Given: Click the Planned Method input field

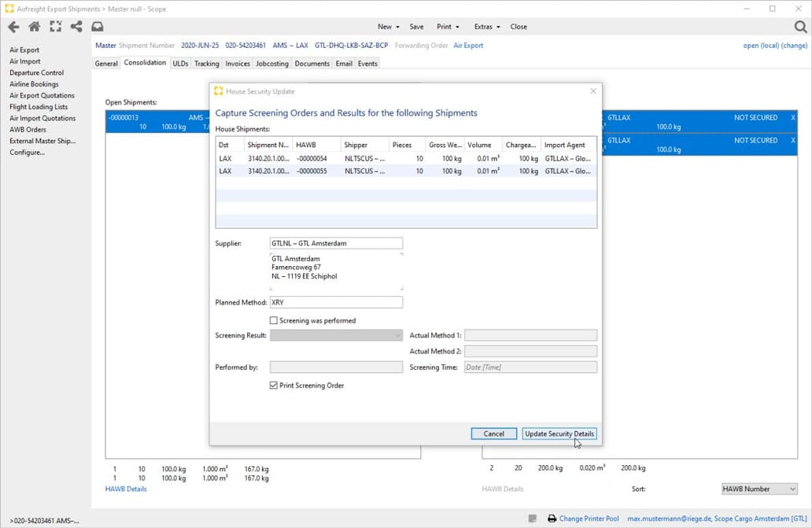Looking at the screenshot, I should click(x=336, y=302).
